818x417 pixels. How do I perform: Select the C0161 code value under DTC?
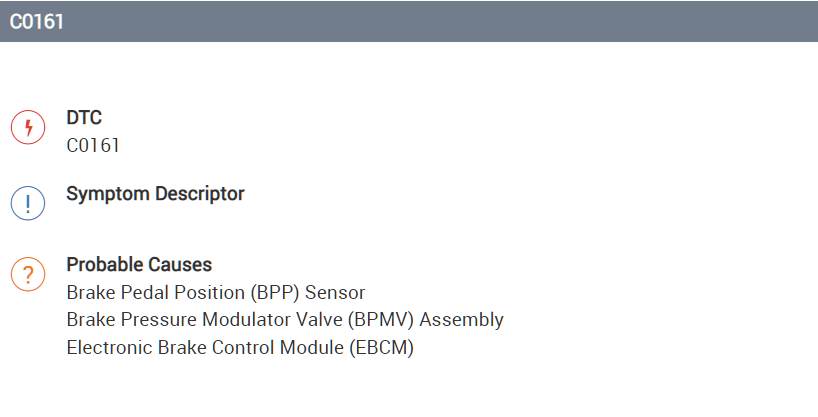pos(93,145)
